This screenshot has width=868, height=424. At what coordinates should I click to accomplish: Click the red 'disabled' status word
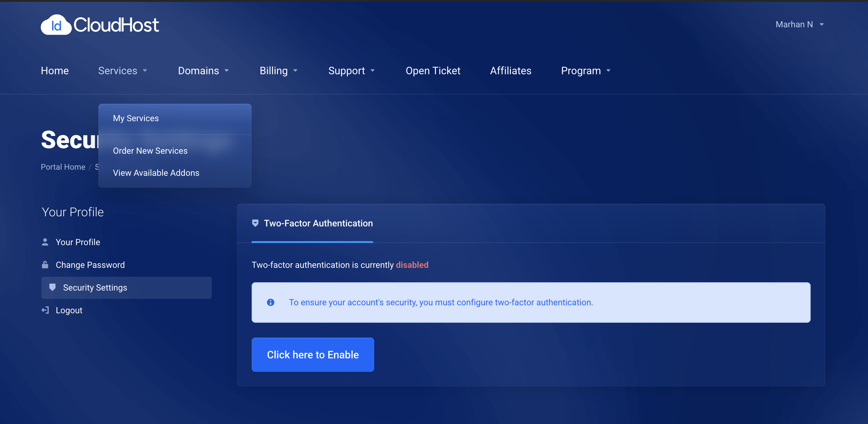click(412, 264)
